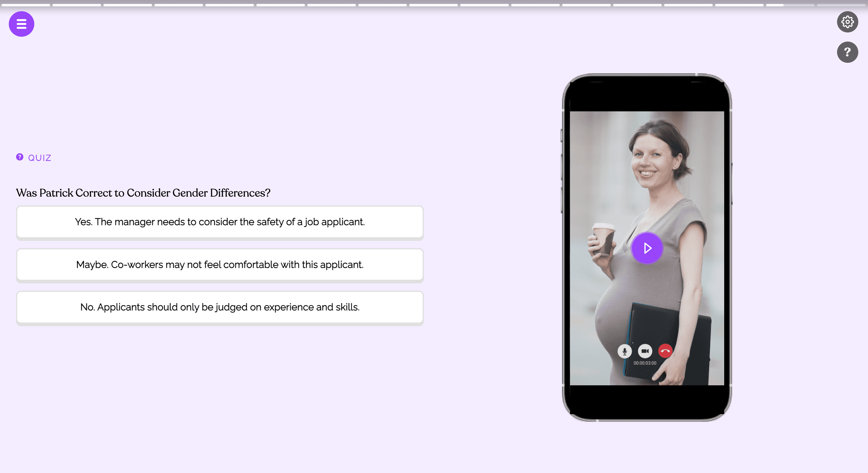The height and width of the screenshot is (473, 868).
Task: Click the second progress bar segment
Action: point(76,5)
